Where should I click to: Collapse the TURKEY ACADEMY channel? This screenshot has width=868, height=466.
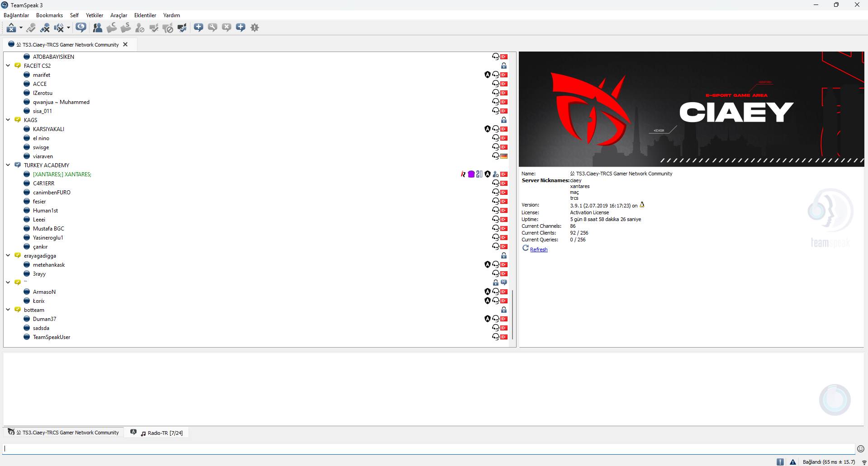coord(8,165)
